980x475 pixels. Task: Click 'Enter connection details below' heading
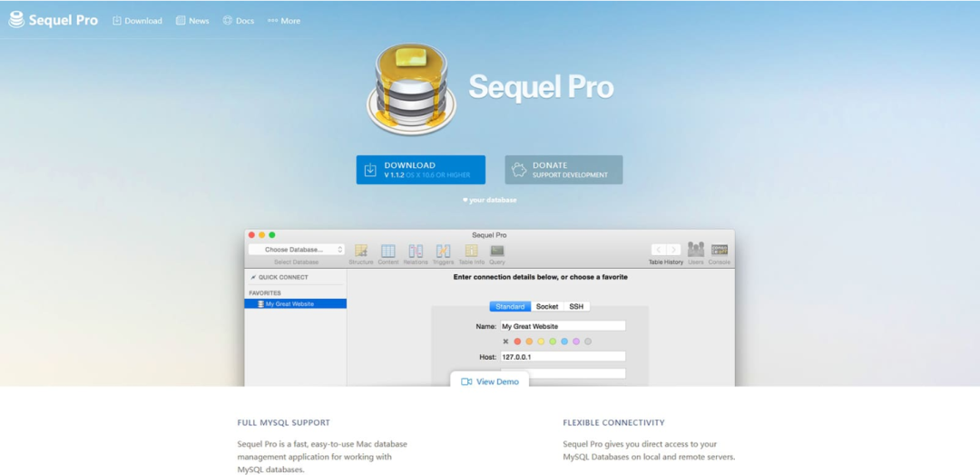tap(541, 277)
